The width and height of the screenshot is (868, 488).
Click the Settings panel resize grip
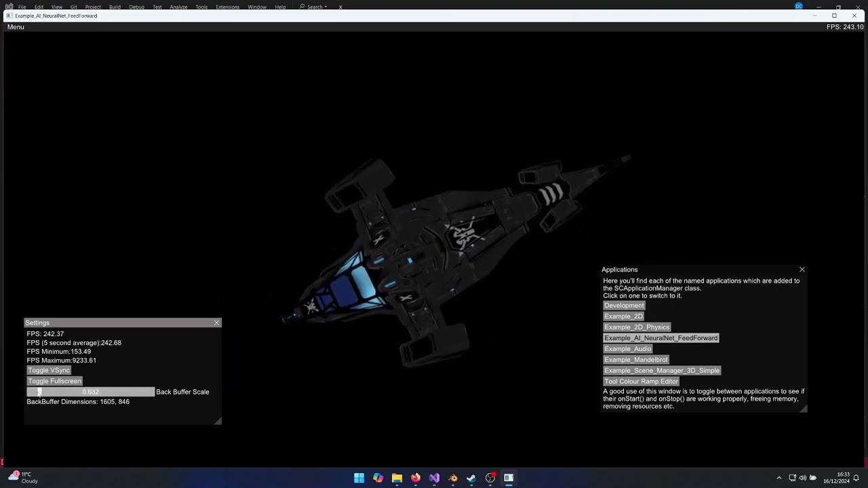coord(218,421)
